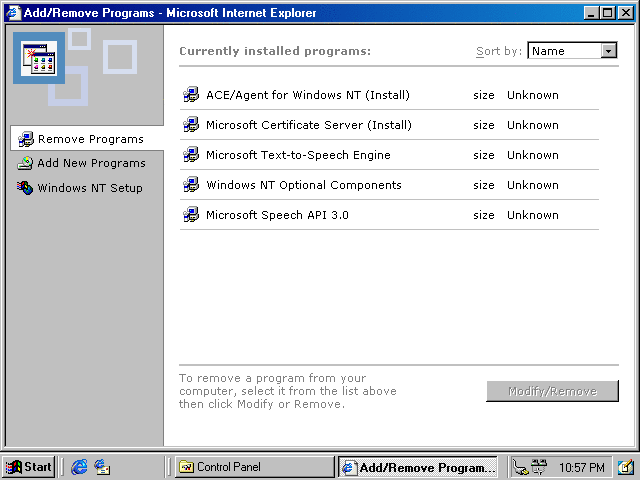Click the Unknown size of Certificate Server row
The height and width of the screenshot is (480, 640).
point(533,125)
